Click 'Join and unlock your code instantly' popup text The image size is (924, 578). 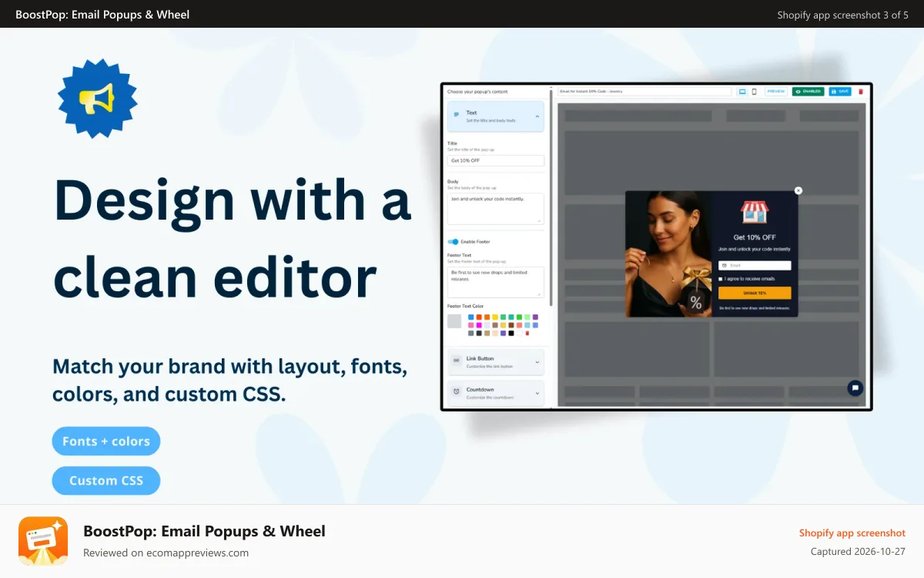click(x=755, y=249)
